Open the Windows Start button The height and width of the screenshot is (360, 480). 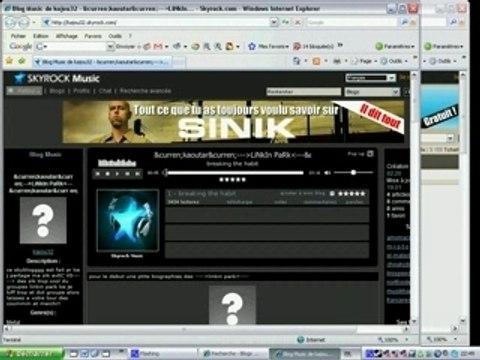pyautogui.click(x=32, y=353)
